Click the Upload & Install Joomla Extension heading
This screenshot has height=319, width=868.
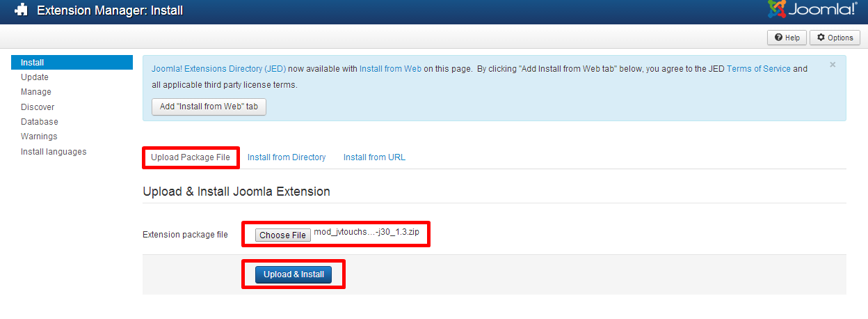(236, 191)
